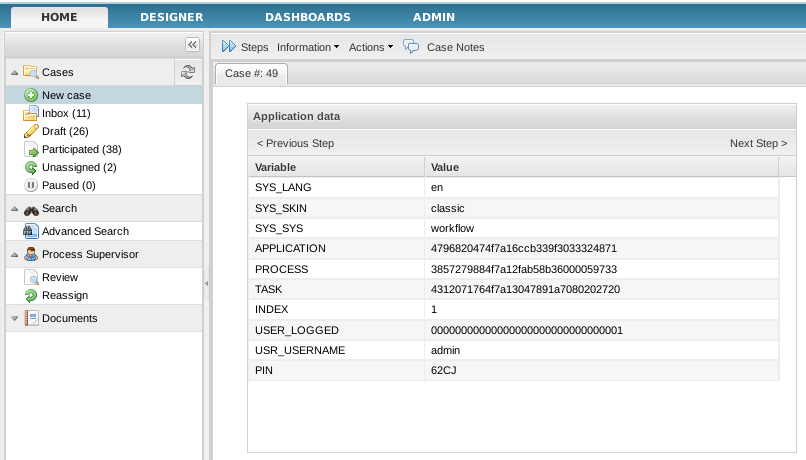Collapse the Cases panel section
The image size is (806, 460).
(x=14, y=72)
